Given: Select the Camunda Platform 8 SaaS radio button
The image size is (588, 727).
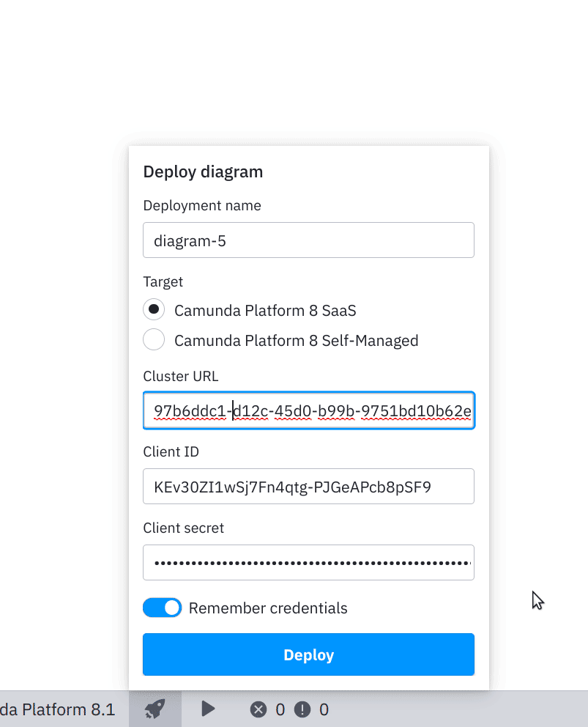Looking at the screenshot, I should click(x=154, y=309).
